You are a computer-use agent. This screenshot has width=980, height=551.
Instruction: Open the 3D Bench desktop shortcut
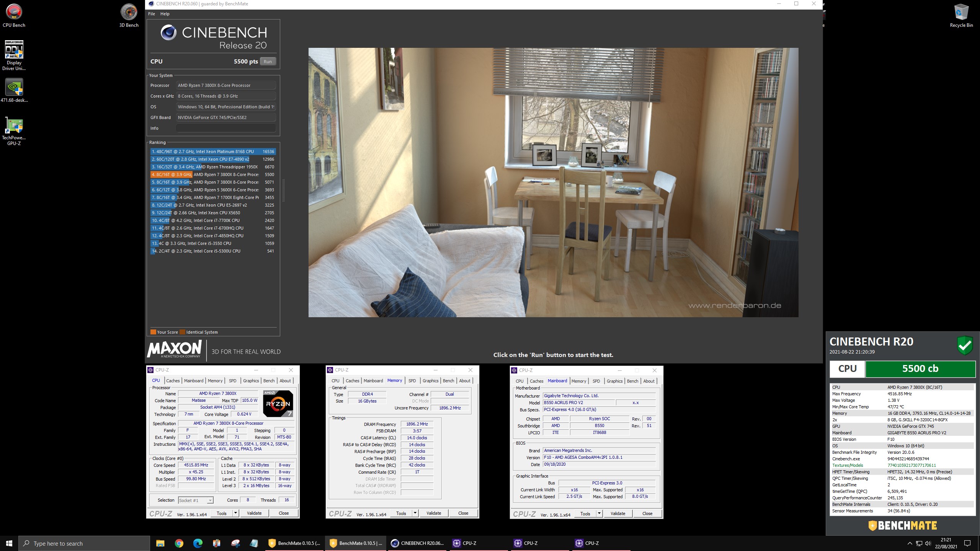(129, 15)
